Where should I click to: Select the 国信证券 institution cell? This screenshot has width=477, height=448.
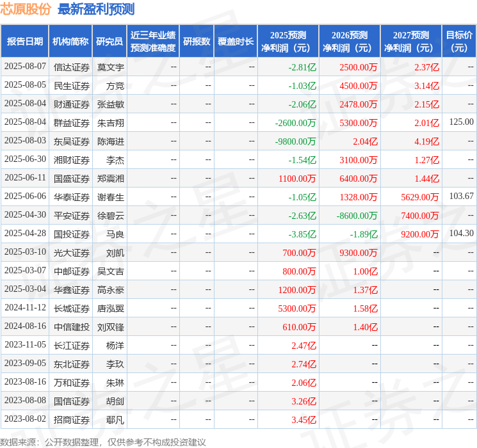tap(72, 401)
